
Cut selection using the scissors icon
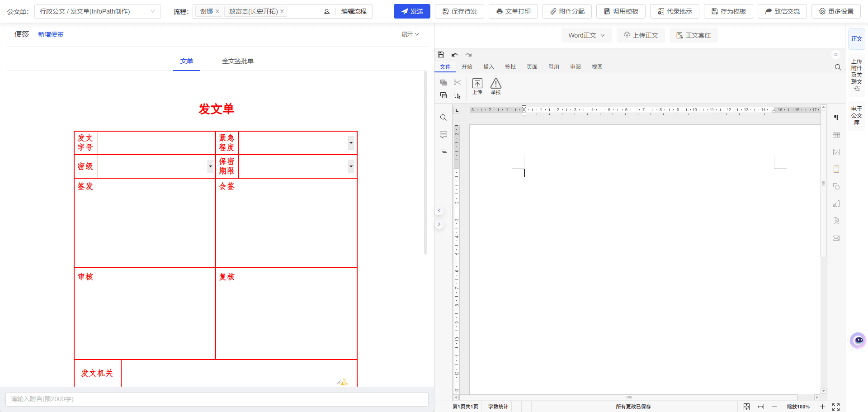(457, 82)
